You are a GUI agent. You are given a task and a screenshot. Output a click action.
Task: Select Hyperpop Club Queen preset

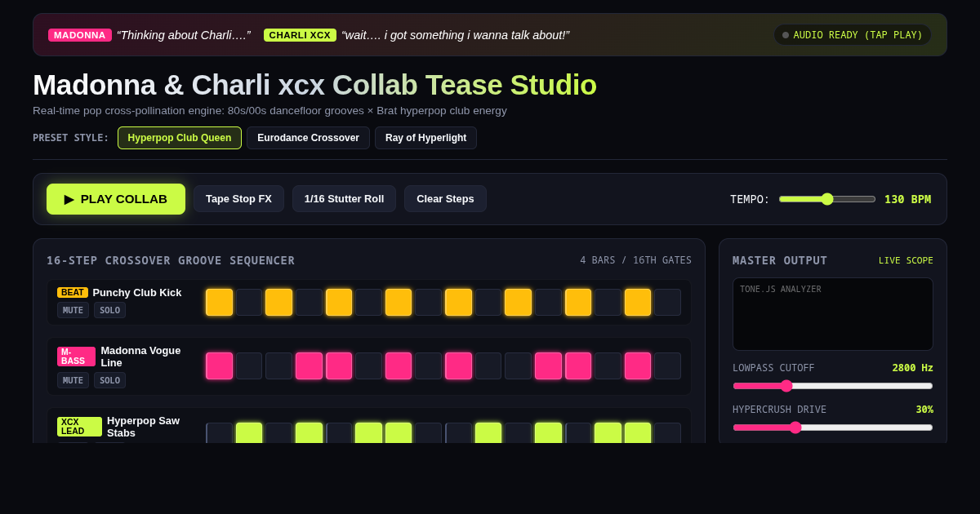coord(180,138)
